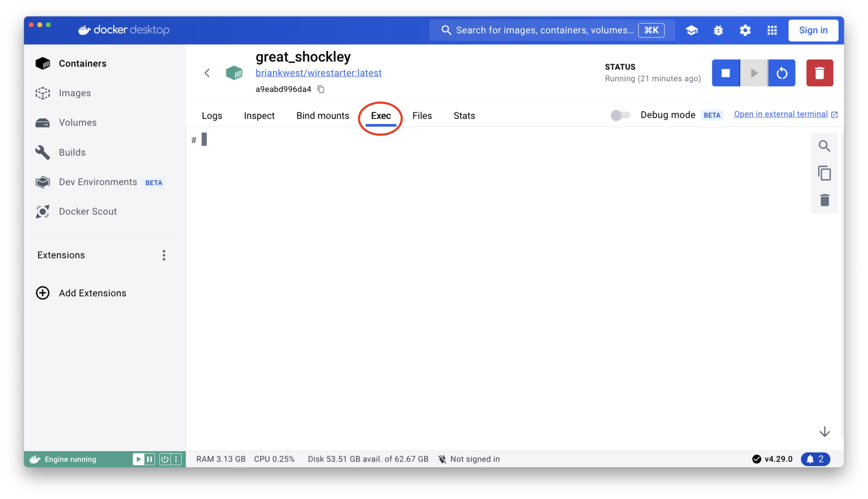Open the Troubleshoot bug icon
This screenshot has width=868, height=499.
point(718,30)
